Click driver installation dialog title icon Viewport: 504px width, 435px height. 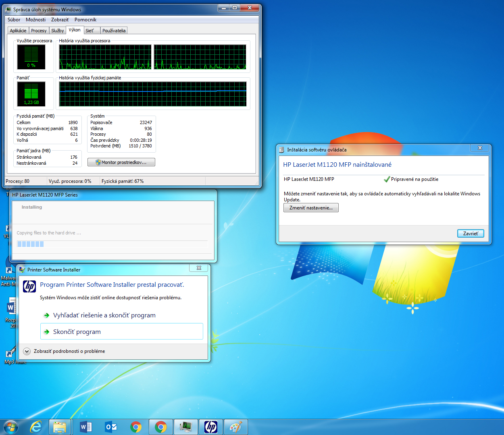(282, 149)
